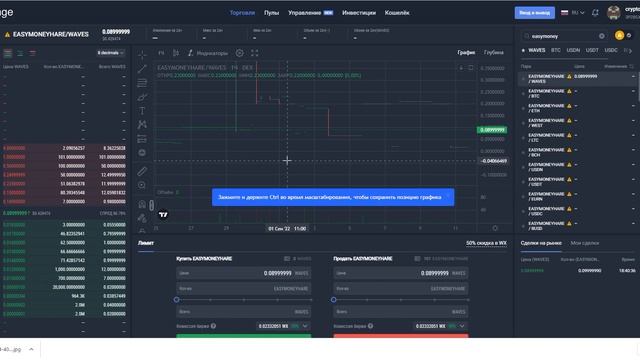Select the brush drawing tool in chart
Image resolution: width=640 pixels, height=360 pixels.
click(142, 97)
